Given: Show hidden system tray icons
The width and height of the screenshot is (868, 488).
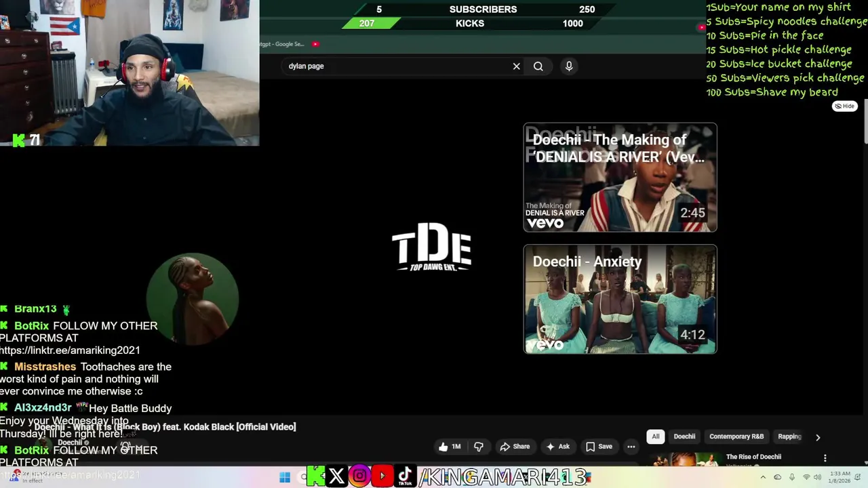Looking at the screenshot, I should pyautogui.click(x=763, y=477).
